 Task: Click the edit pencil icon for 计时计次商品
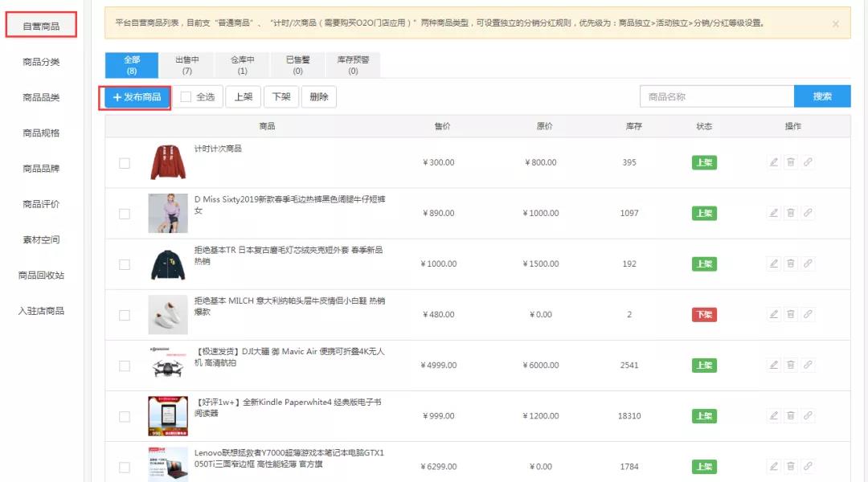773,161
